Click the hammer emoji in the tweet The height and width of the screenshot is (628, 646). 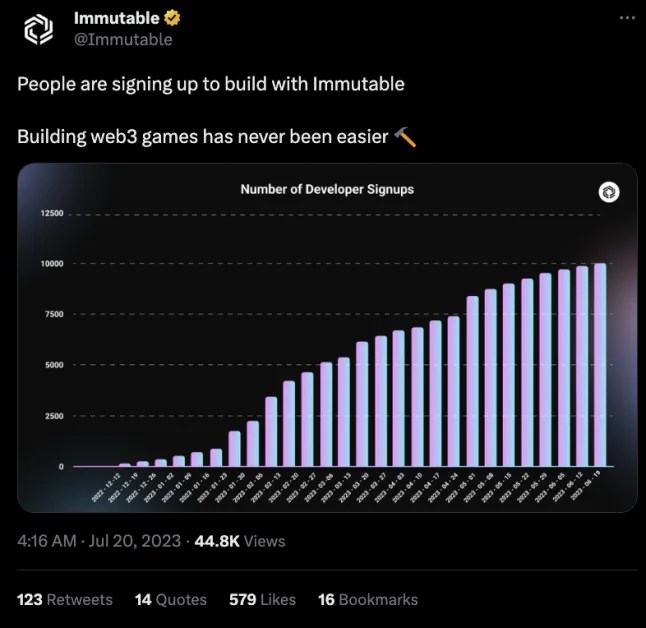(x=405, y=136)
